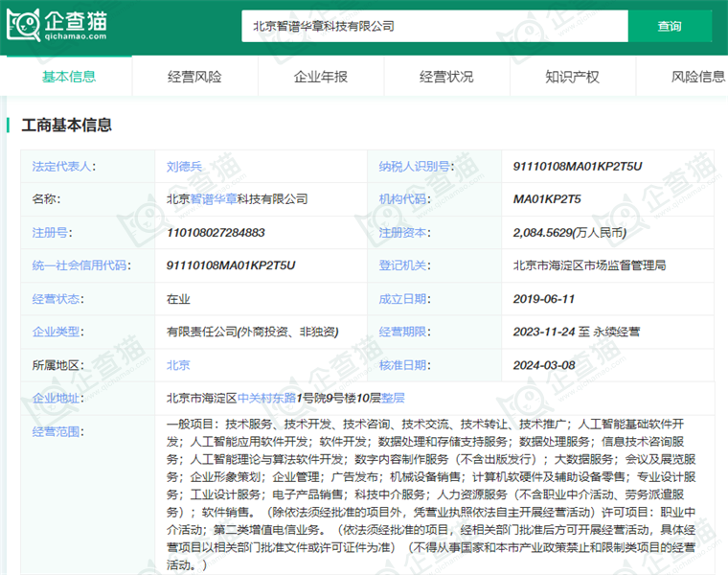The image size is (728, 575).
Task: Click the 工商基本信息 section heading
Action: click(x=66, y=125)
